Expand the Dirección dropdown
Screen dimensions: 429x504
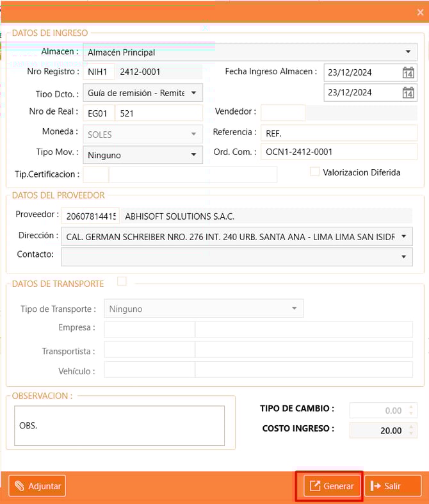237,236
